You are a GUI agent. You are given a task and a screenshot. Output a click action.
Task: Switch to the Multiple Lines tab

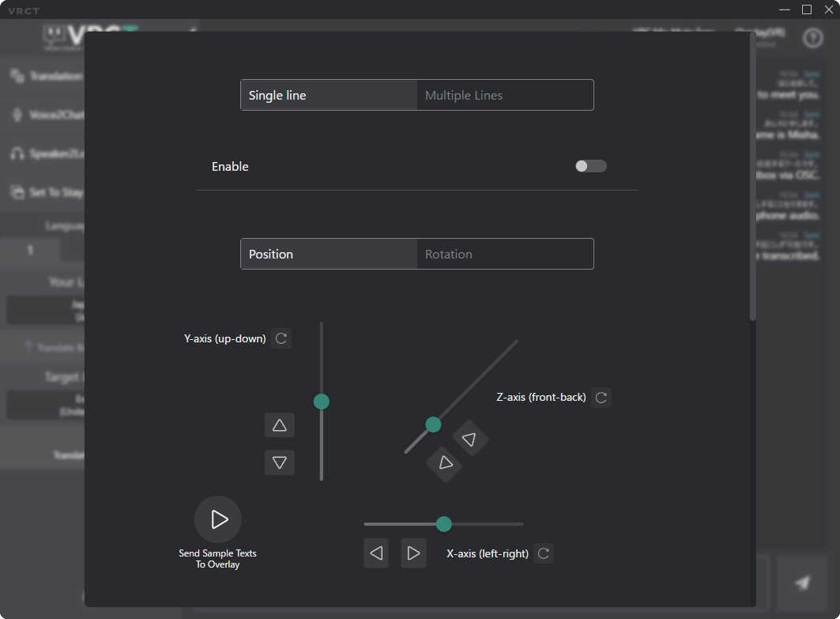pos(503,95)
